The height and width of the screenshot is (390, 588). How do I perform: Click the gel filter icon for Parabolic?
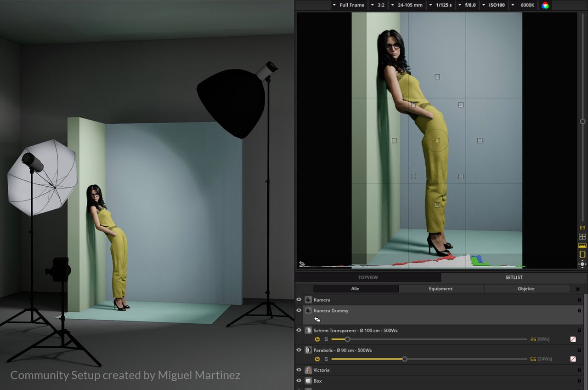[x=573, y=359]
